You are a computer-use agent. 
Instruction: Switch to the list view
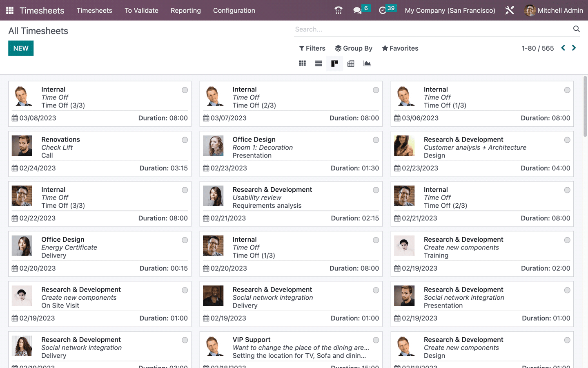point(318,63)
